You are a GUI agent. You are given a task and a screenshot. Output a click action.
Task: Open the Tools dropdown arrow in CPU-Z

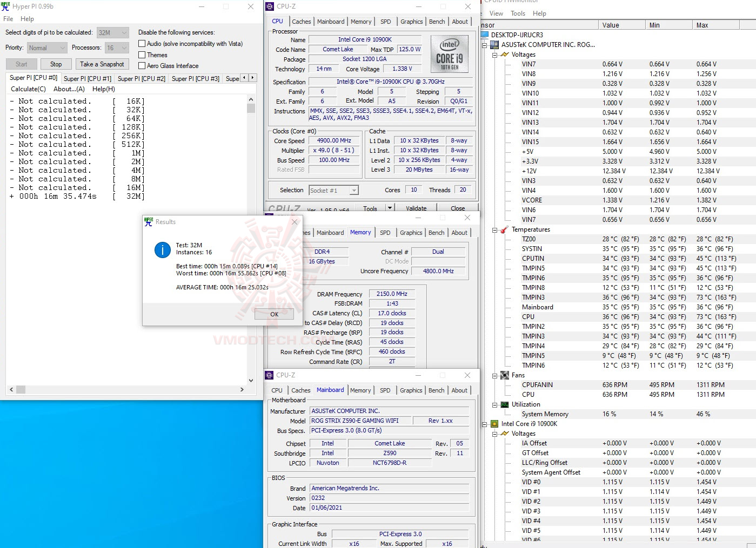click(x=389, y=208)
